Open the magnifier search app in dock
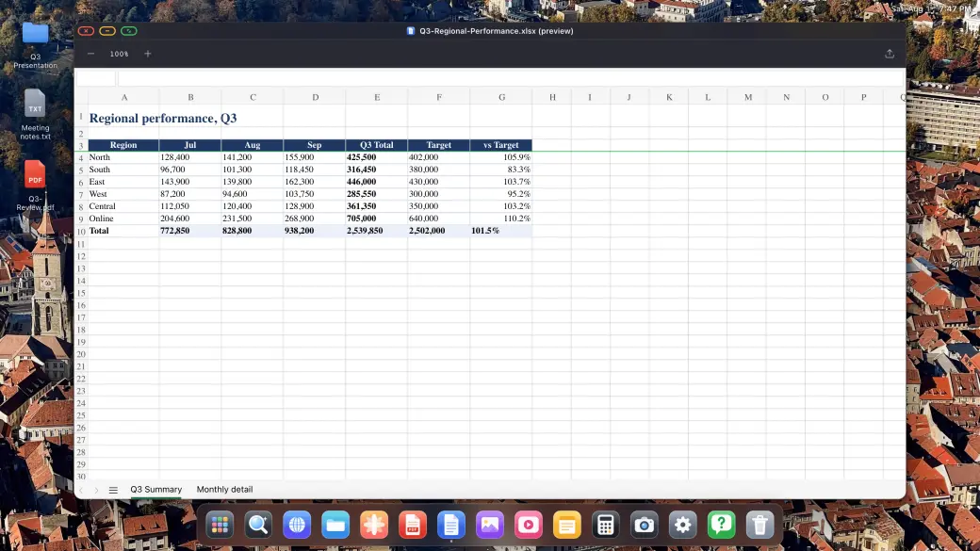980x551 pixels. pos(258,525)
